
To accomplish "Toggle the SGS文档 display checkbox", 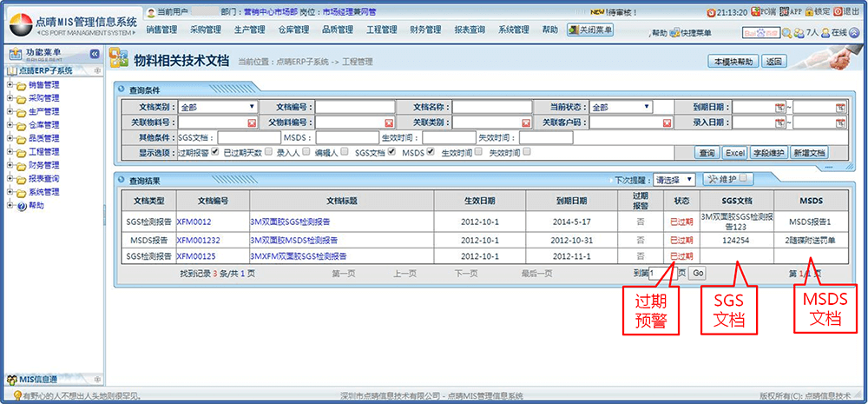I will (393, 152).
